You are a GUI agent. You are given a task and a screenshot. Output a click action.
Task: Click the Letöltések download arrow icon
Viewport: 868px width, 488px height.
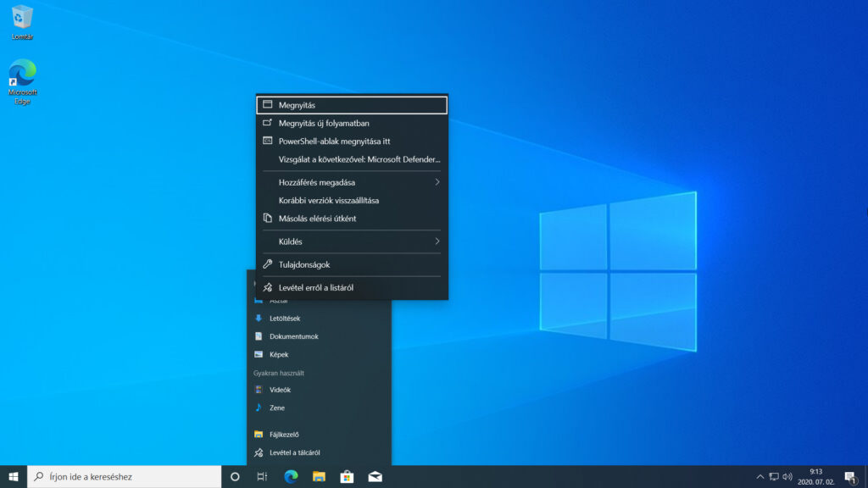pyautogui.click(x=259, y=319)
